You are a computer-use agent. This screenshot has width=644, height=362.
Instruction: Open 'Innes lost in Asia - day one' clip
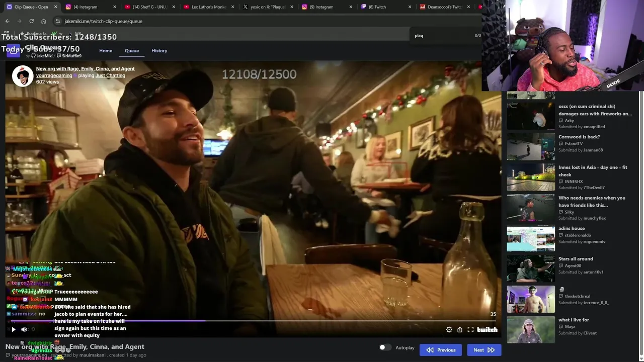[593, 171]
